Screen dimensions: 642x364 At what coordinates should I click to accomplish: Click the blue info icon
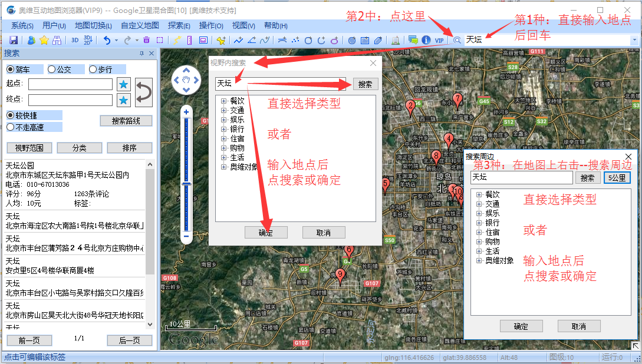pos(426,40)
